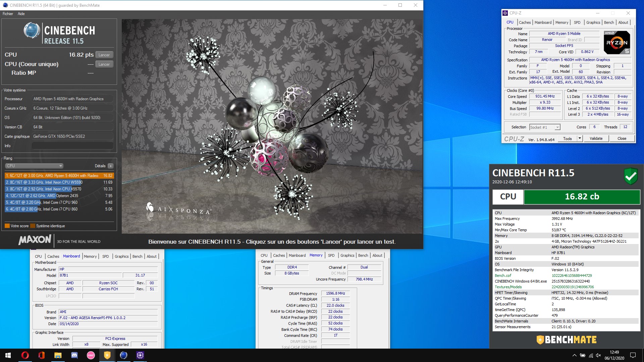Select ranking row Core i7 860
Viewport: 644px width, 362px height.
point(59,209)
